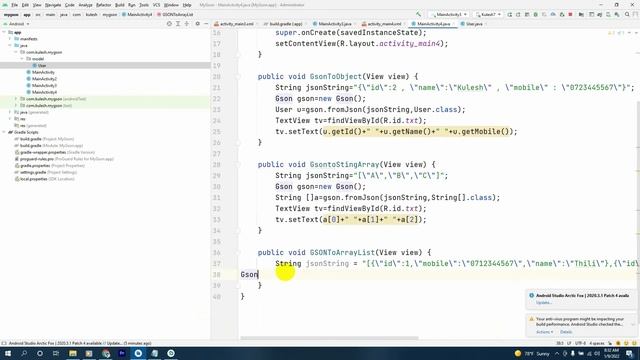640x360 pixels.
Task: Click the editor horizontal scrollbar
Action: tap(329, 338)
